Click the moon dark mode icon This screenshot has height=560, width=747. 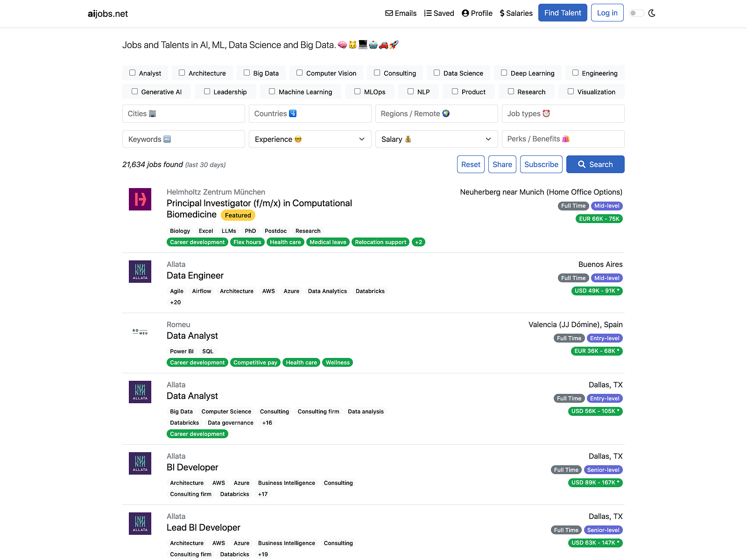point(652,13)
